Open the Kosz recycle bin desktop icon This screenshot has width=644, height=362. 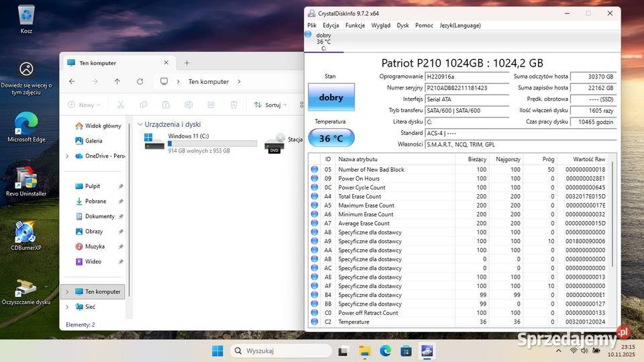[26, 15]
